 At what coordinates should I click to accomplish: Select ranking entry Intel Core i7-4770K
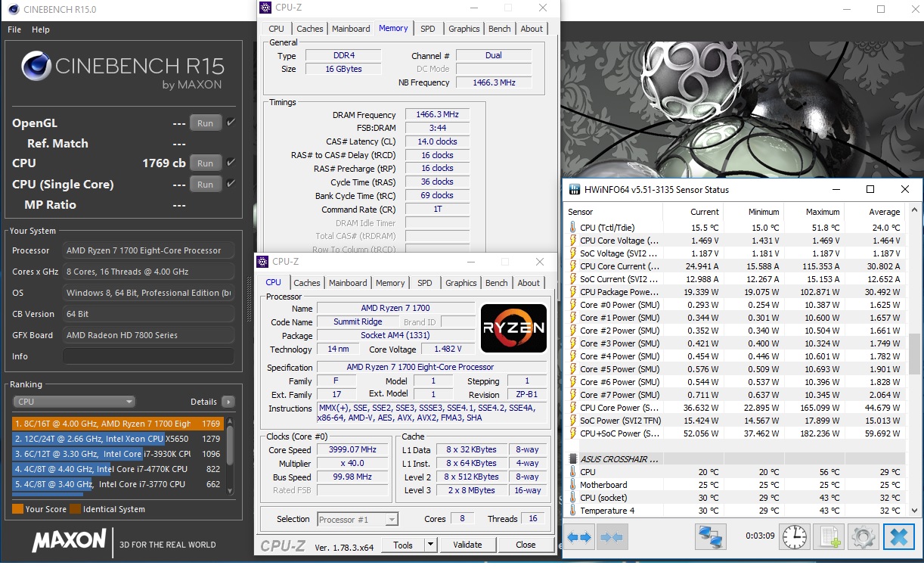116,469
